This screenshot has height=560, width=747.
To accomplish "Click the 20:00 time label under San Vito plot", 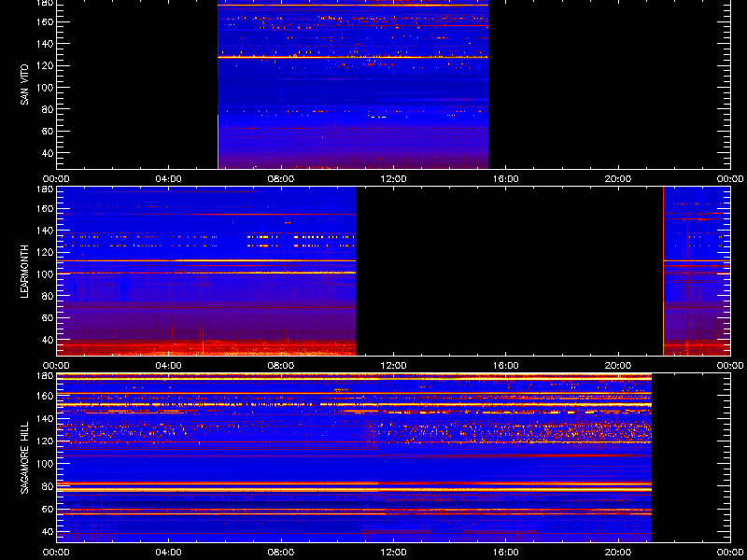I will (618, 179).
